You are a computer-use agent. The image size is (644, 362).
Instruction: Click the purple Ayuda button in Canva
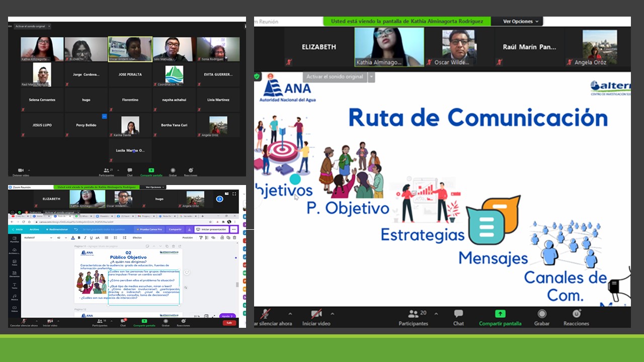(x=228, y=316)
